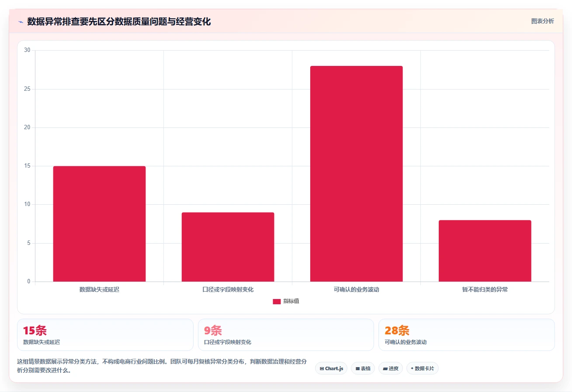Click the 数据缺失或延迟 caption under 15条

tap(42, 342)
